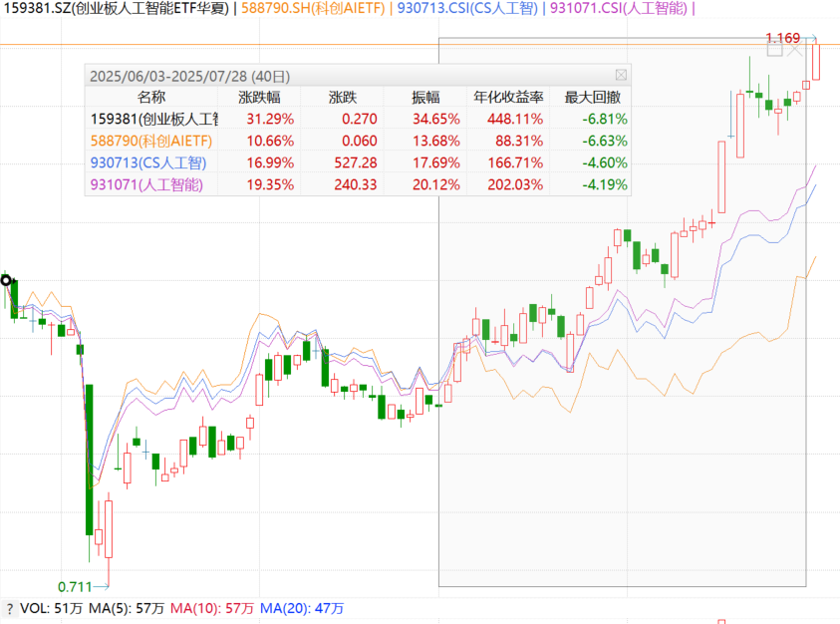Click the 20.12% 振幅 value
The image size is (840, 624).
click(x=436, y=185)
